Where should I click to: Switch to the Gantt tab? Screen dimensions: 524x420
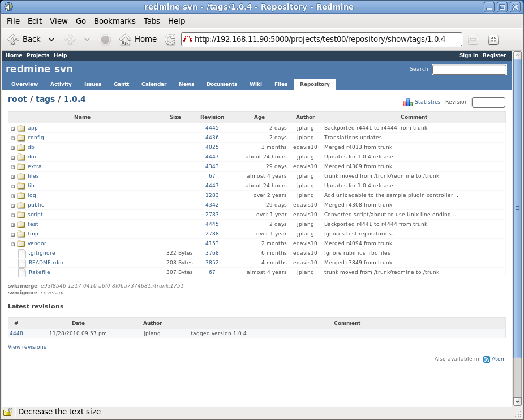[x=121, y=84]
